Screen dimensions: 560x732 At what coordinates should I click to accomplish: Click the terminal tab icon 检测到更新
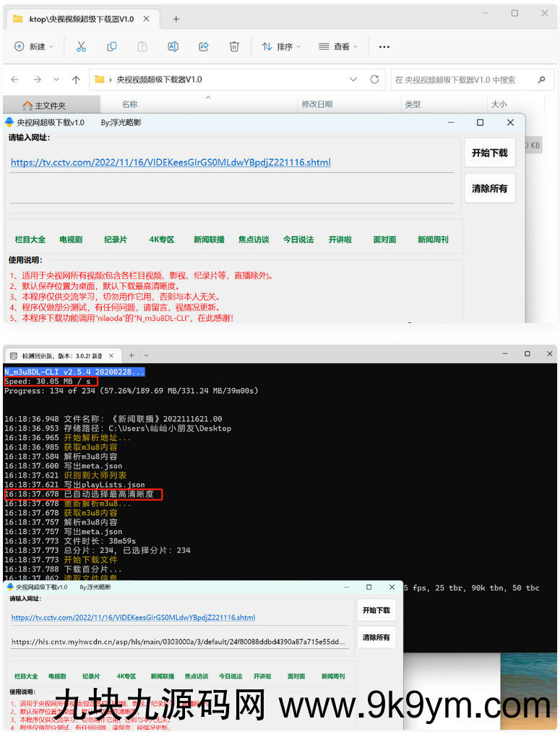[14, 356]
